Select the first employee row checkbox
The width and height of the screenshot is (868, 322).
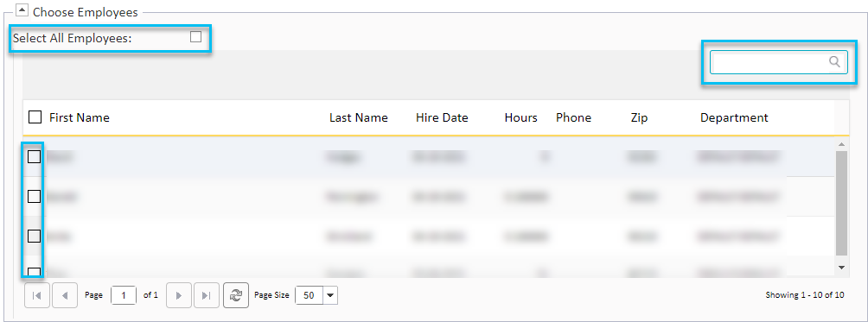click(x=35, y=157)
